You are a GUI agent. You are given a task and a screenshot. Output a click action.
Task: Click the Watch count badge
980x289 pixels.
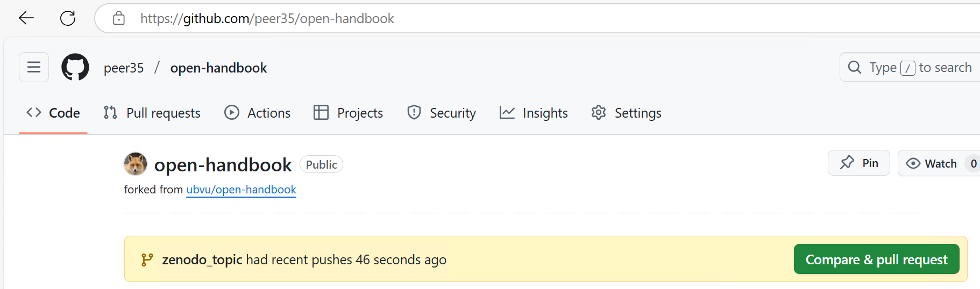tap(973, 163)
